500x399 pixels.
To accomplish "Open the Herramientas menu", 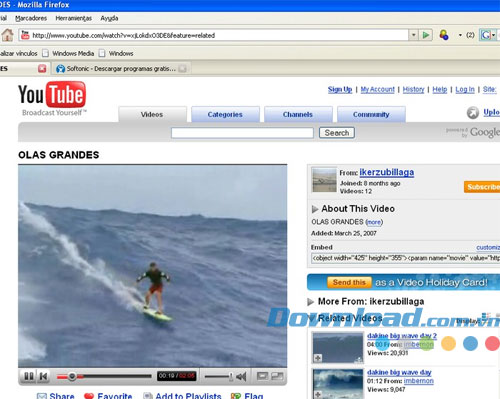I will point(74,18).
